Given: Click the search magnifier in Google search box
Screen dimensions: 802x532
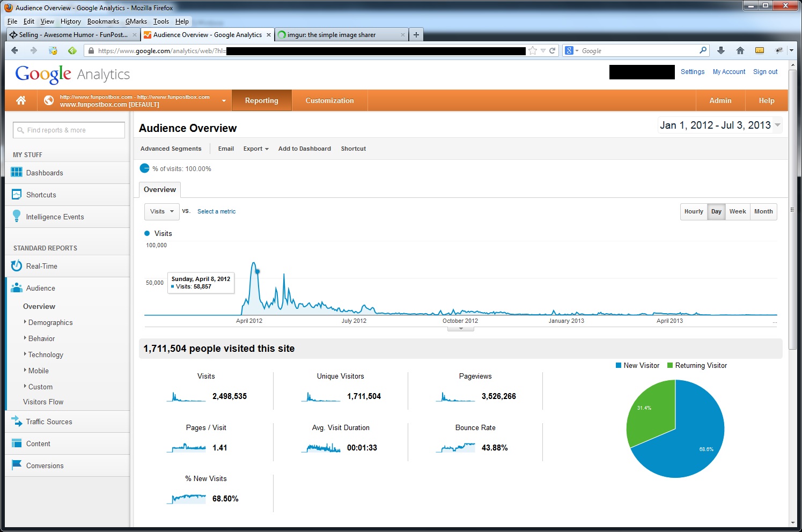Looking at the screenshot, I should 703,50.
